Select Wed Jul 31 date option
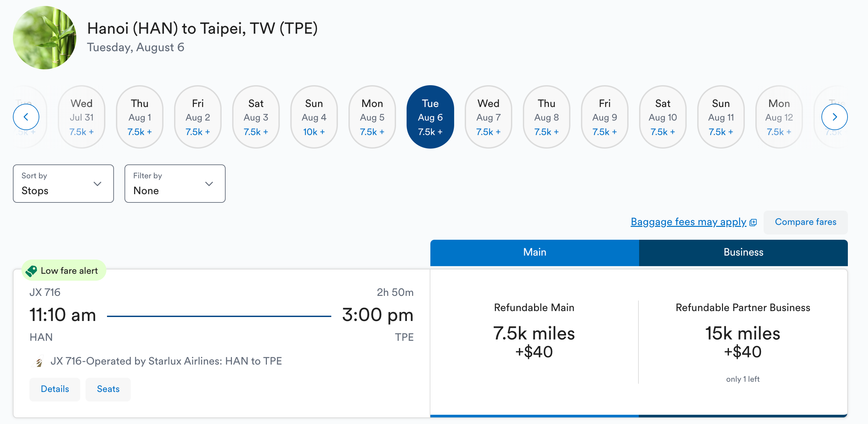The image size is (868, 424). [82, 117]
